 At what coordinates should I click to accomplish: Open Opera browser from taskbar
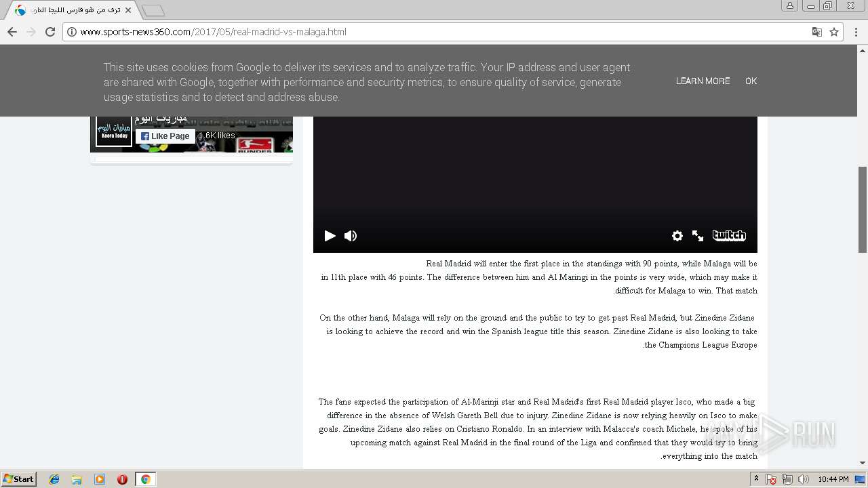[122, 479]
